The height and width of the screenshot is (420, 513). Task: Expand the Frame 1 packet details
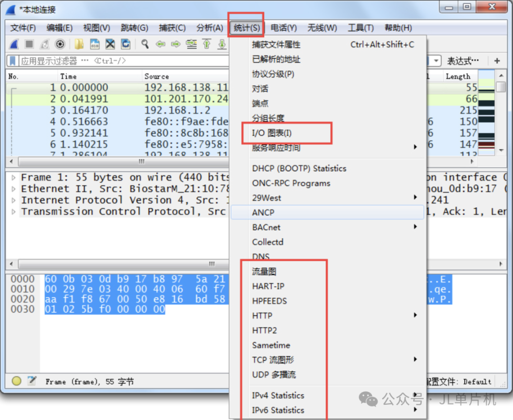click(13, 177)
